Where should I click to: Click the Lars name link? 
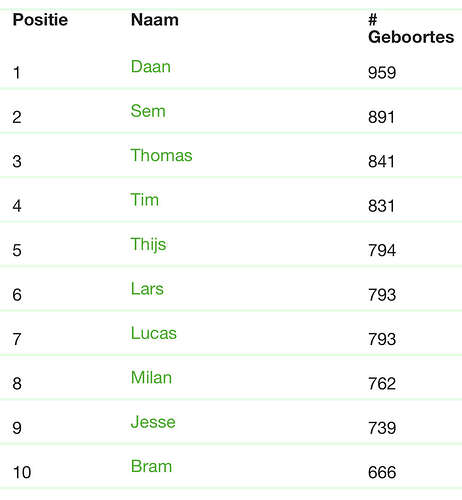[x=147, y=288]
